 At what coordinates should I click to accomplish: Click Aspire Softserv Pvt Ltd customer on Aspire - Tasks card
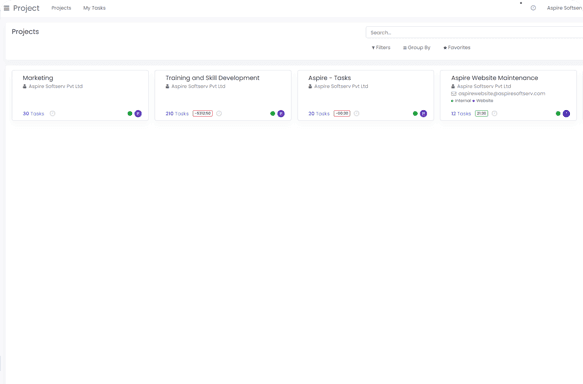click(x=341, y=86)
